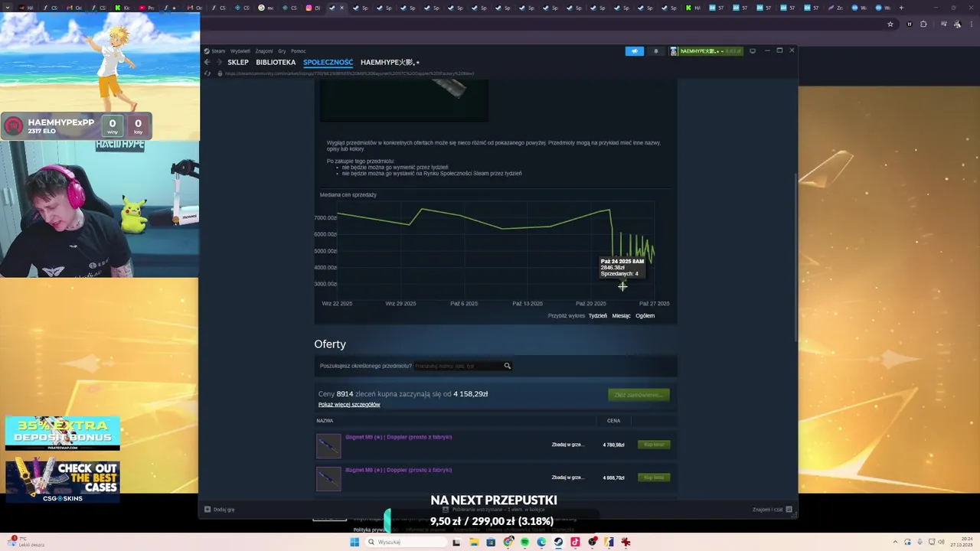Open Chrome from the taskbar
This screenshot has width=980, height=551.
coord(508,542)
